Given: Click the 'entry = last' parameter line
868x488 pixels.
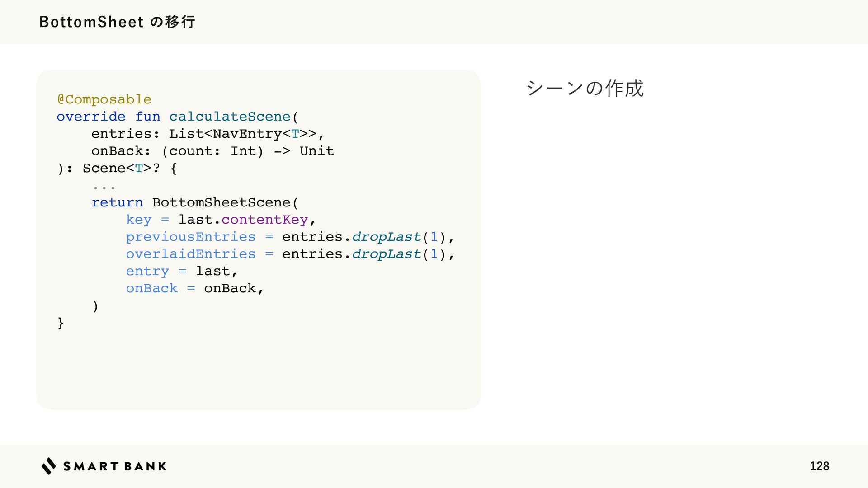Looking at the screenshot, I should coord(182,271).
